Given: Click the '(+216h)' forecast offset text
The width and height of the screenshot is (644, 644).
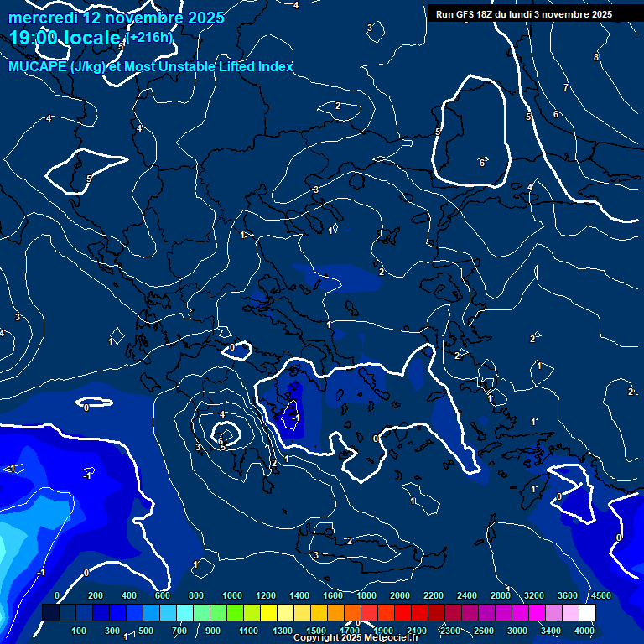Looking at the screenshot, I should 149,38.
